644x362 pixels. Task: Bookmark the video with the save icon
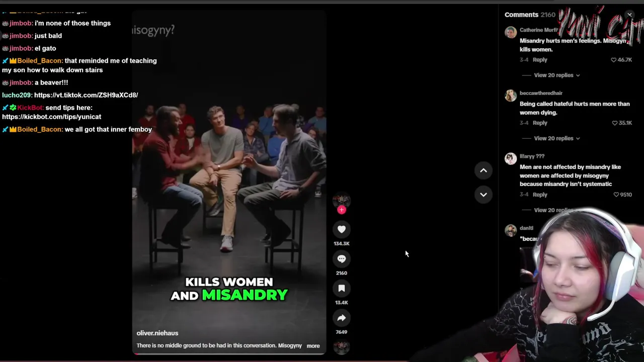pyautogui.click(x=342, y=288)
